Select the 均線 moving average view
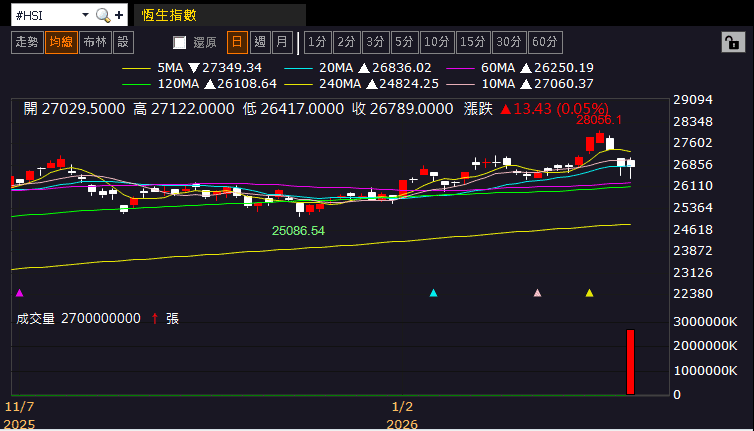 [61, 42]
